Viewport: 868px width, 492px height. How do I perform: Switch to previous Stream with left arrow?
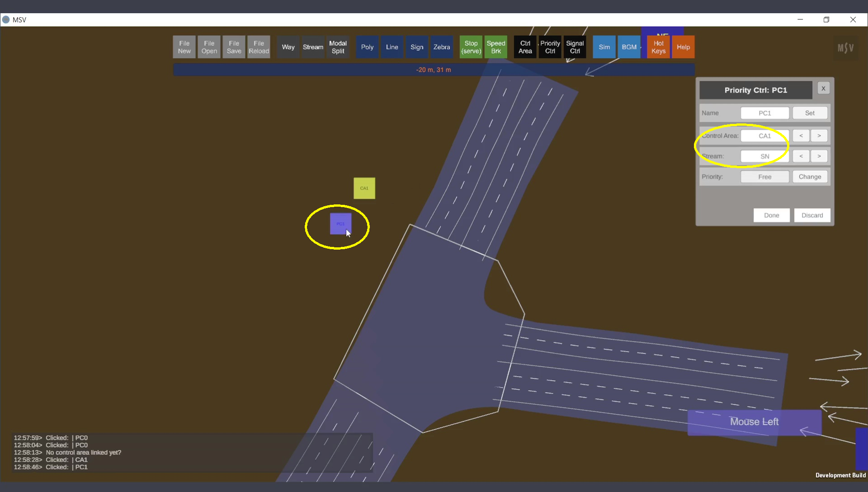pos(801,156)
